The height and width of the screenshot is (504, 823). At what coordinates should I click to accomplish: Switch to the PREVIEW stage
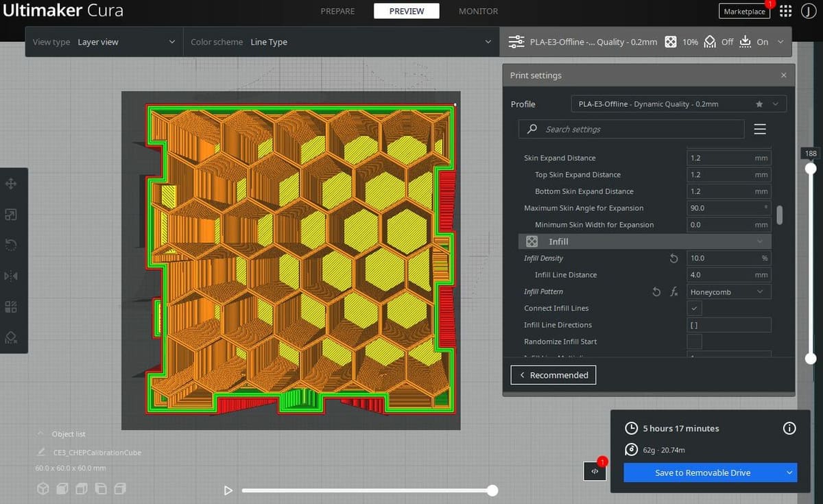[x=407, y=11]
